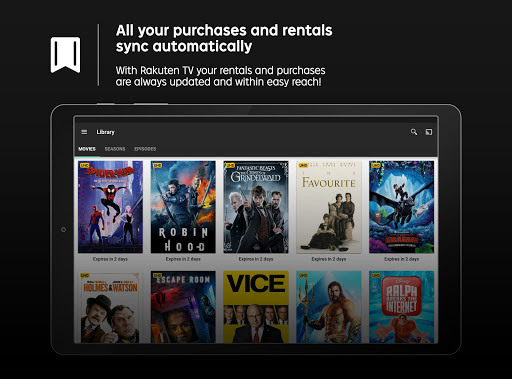Screen dimensions: 512x379
Task: Open the Spider-Man movie poster
Action: [x=110, y=207]
